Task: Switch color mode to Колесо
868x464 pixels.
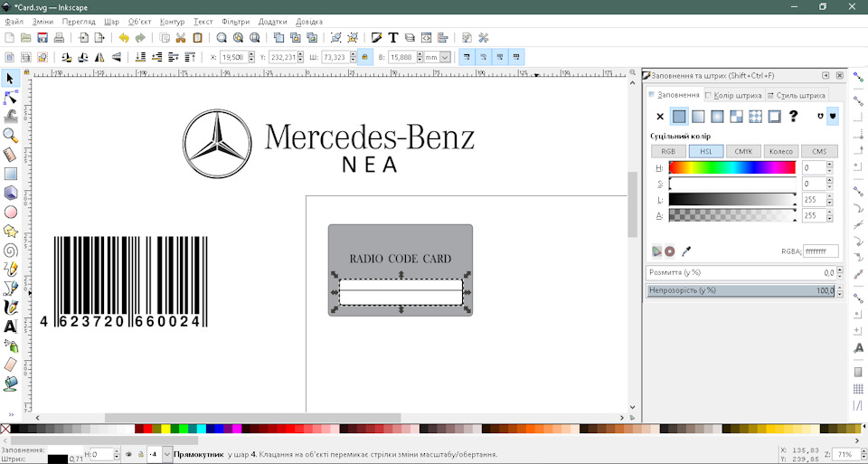Action: pyautogui.click(x=781, y=151)
